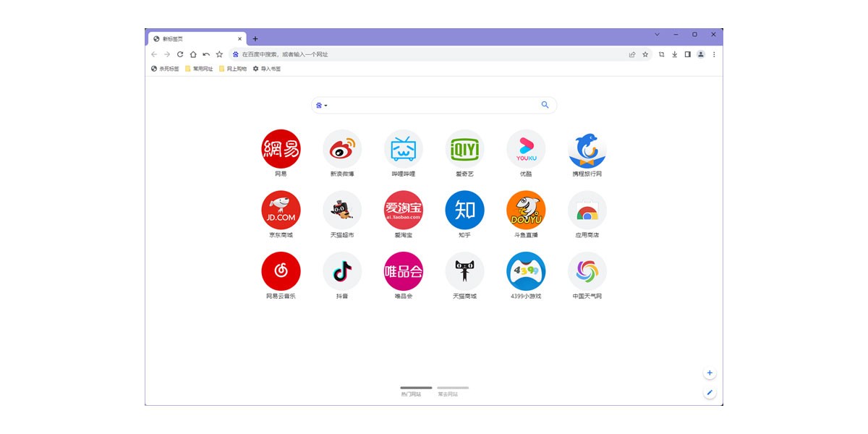The height and width of the screenshot is (434, 868).
Task: Click the Home button in toolbar
Action: tap(193, 54)
